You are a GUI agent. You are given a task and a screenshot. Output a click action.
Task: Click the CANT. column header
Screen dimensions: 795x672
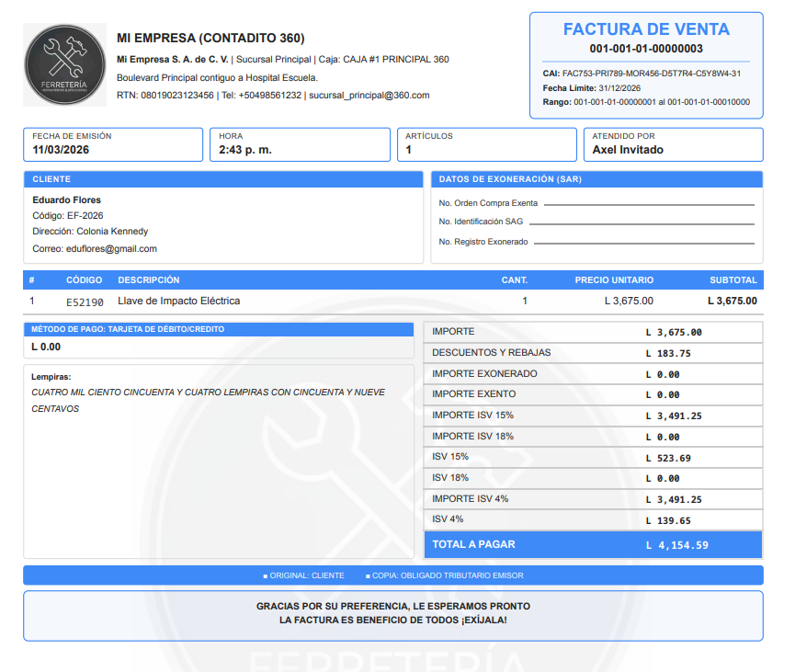[514, 280]
